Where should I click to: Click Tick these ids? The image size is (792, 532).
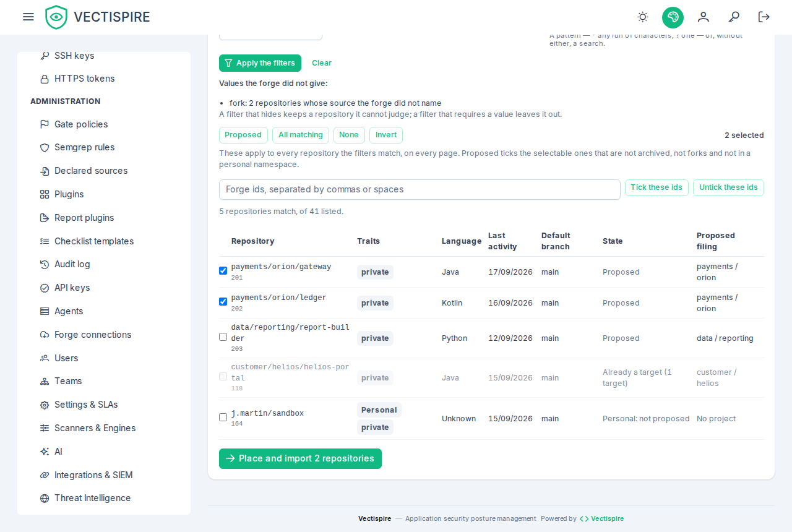click(656, 187)
